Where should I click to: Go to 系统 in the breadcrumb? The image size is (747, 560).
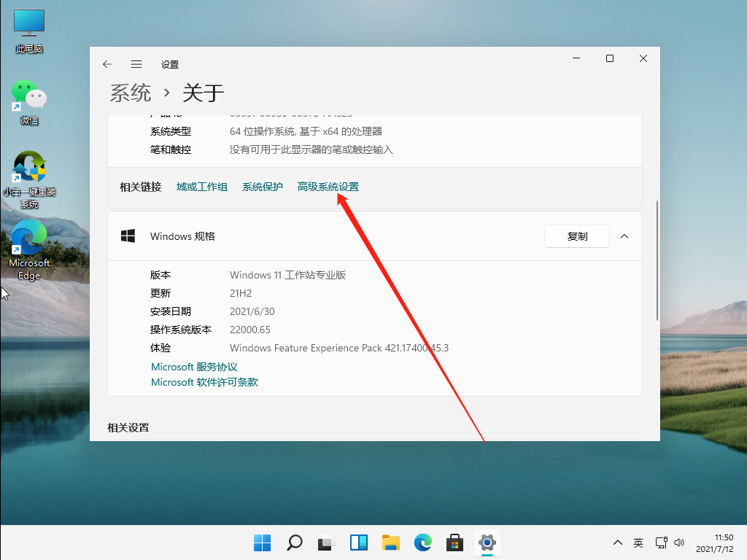(130, 93)
